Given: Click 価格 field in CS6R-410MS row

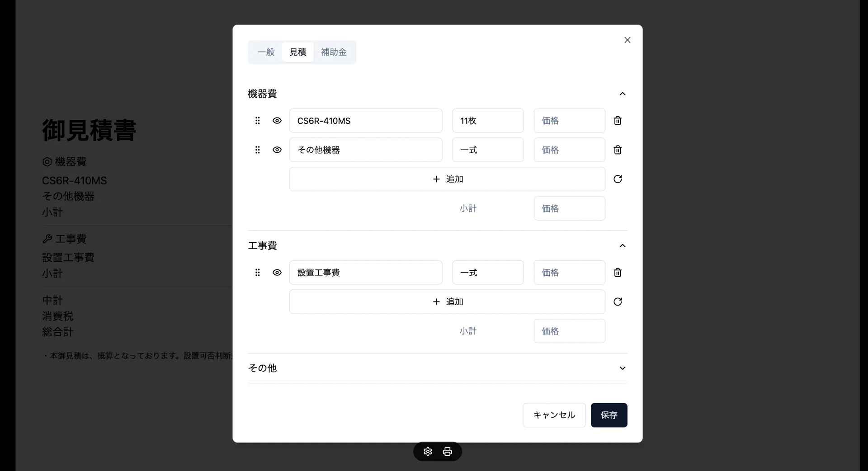Looking at the screenshot, I should [x=570, y=121].
